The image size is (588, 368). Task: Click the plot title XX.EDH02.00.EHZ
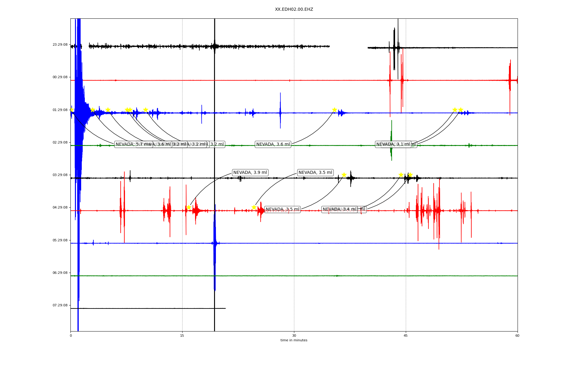[x=294, y=10]
